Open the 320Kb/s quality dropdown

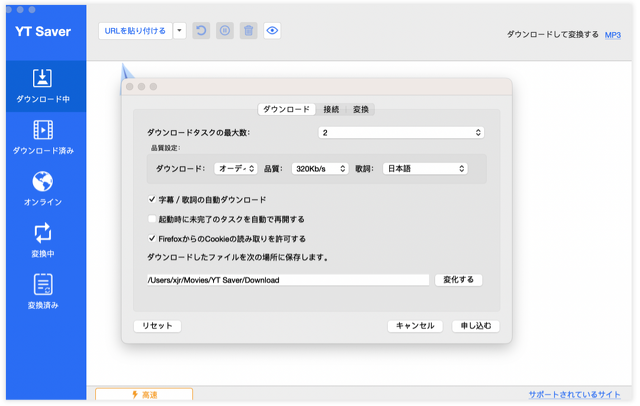(x=319, y=169)
